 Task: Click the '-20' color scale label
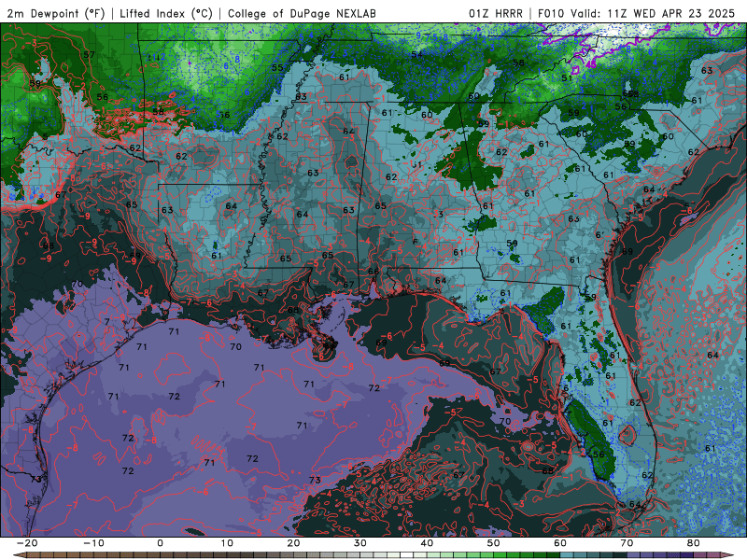[x=27, y=543]
